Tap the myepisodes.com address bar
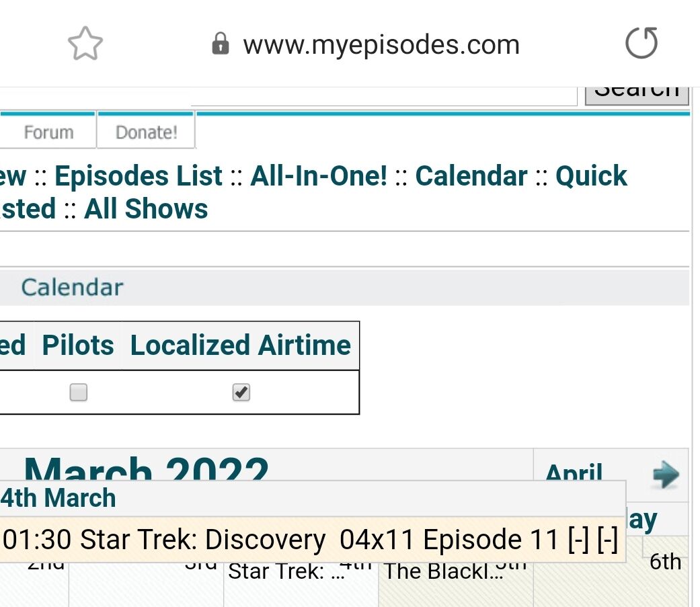Image resolution: width=700 pixels, height=607 pixels. 381,45
